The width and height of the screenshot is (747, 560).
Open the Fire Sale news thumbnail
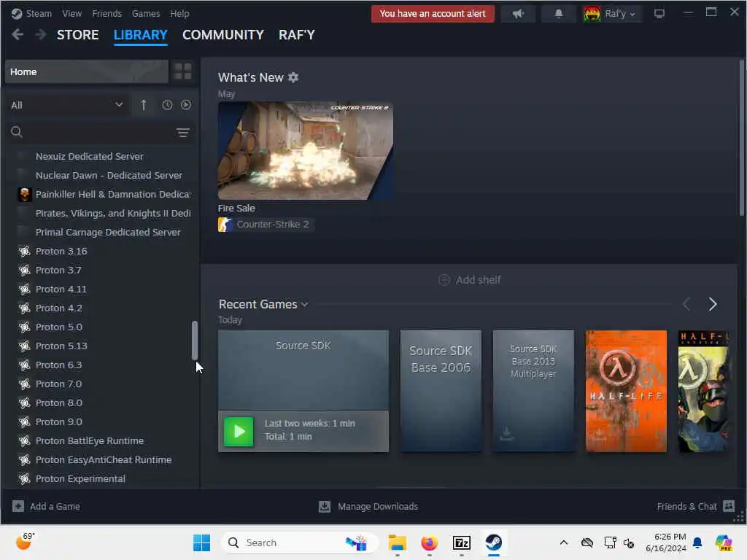[x=306, y=150]
